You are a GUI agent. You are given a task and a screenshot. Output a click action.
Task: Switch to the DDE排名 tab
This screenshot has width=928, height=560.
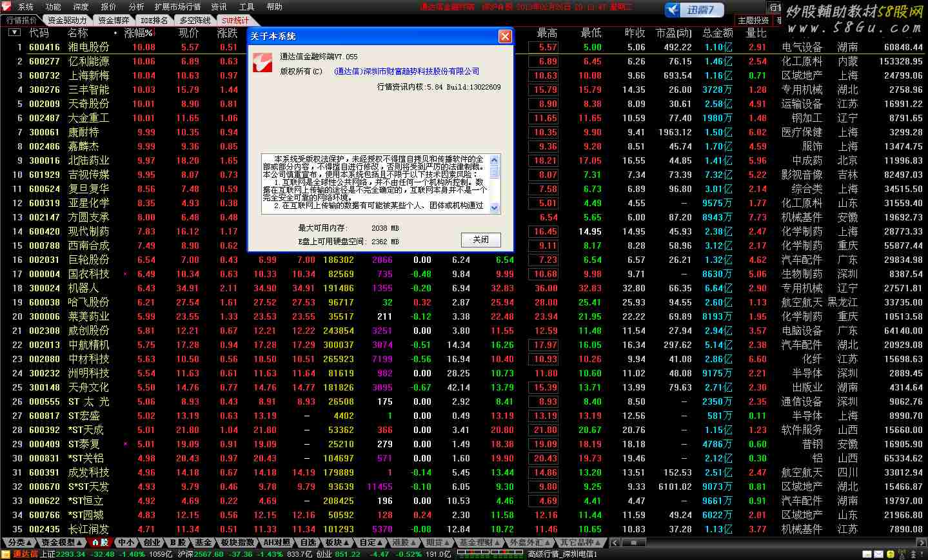coord(154,20)
